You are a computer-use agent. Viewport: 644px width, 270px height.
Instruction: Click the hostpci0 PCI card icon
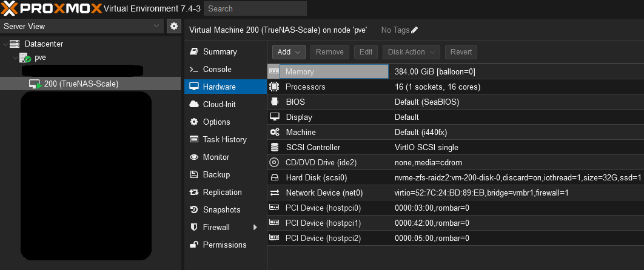coord(274,208)
